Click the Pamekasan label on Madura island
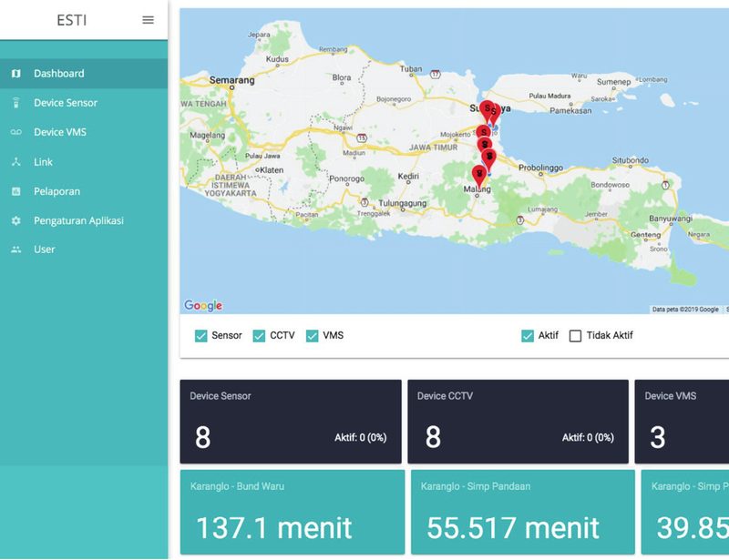Image resolution: width=729 pixels, height=560 pixels. click(x=570, y=110)
